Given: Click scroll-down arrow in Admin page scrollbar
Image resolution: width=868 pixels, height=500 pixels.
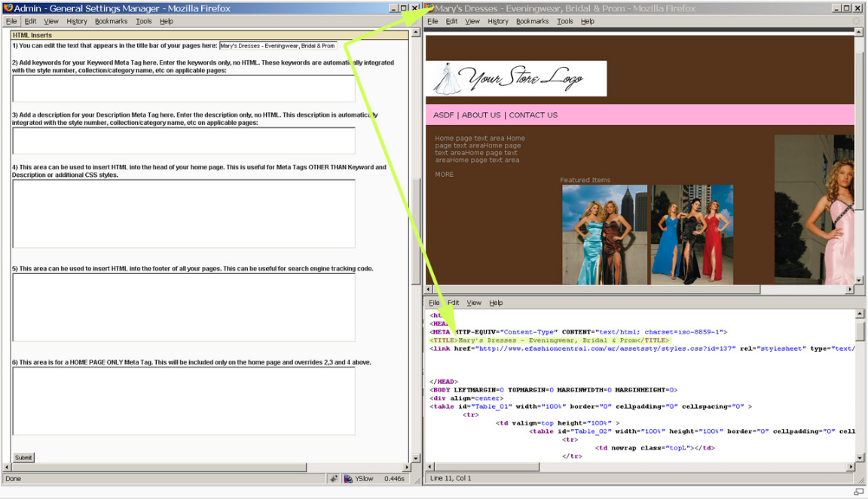Looking at the screenshot, I should coord(415,459).
